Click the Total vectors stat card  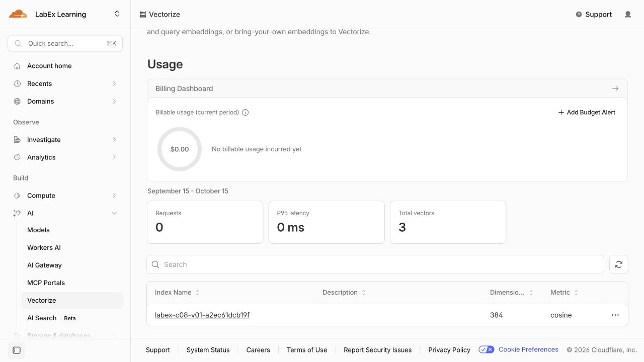[x=448, y=222]
